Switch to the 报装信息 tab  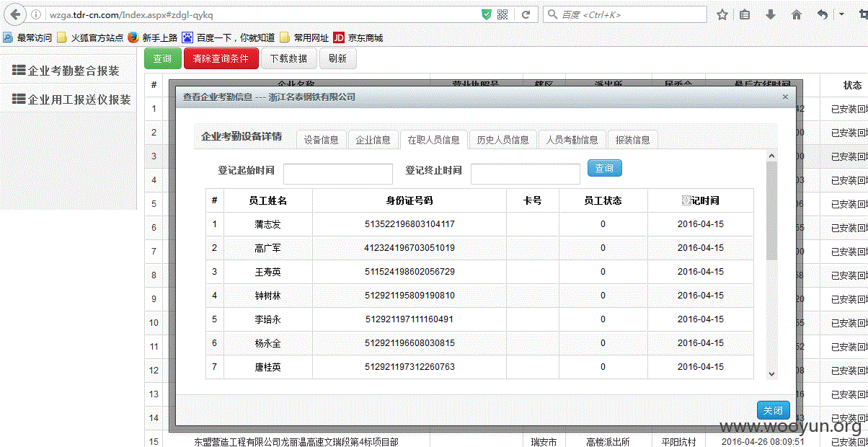click(x=633, y=140)
